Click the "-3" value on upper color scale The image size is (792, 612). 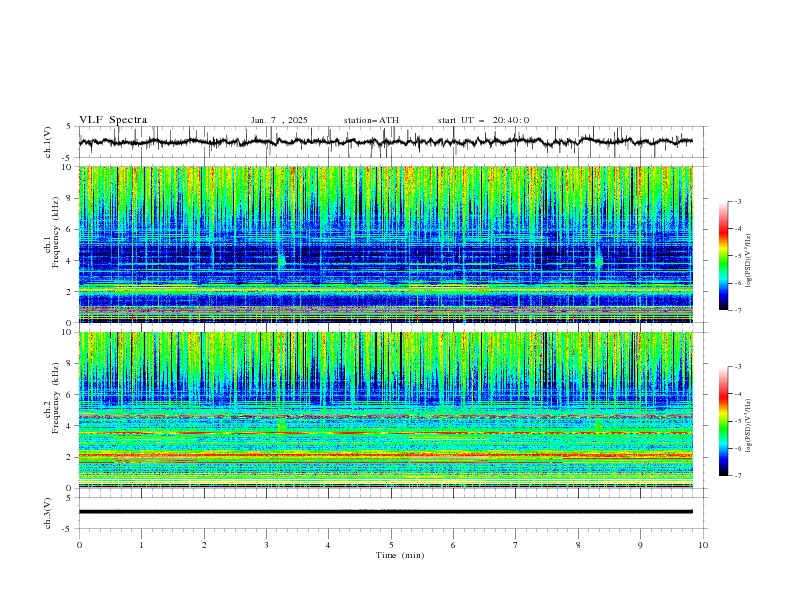(737, 201)
